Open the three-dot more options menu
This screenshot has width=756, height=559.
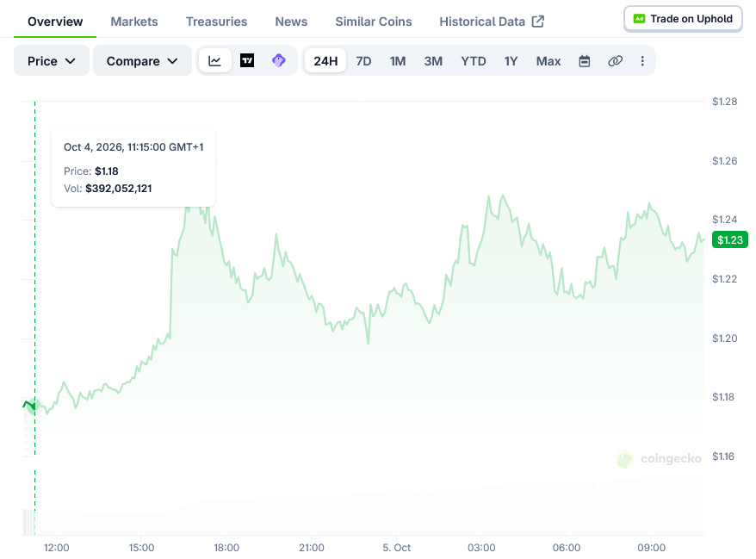click(642, 61)
